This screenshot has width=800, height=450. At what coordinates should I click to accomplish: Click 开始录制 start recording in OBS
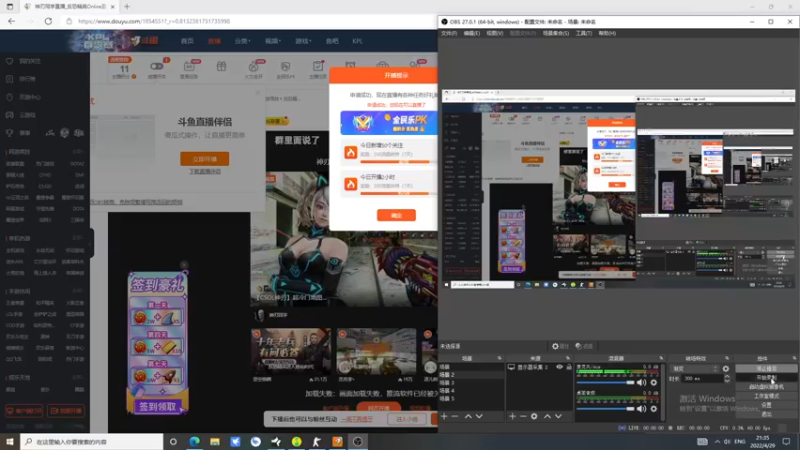click(x=766, y=378)
